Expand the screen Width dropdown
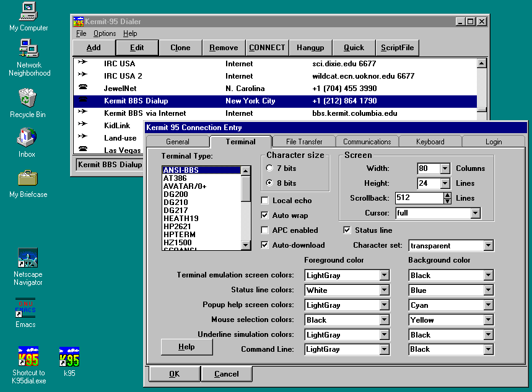Image resolution: width=532 pixels, height=392 pixels. pyautogui.click(x=445, y=168)
